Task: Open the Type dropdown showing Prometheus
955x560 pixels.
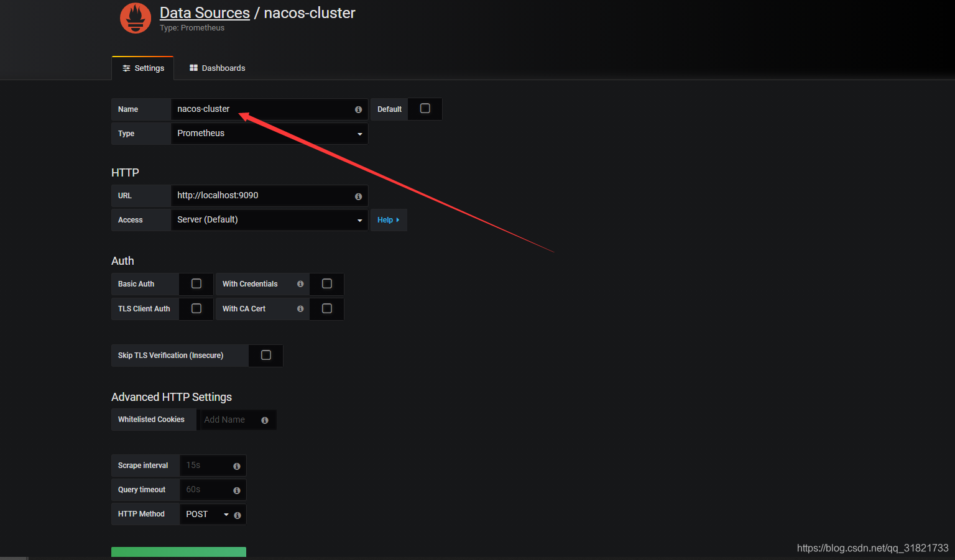Action: click(269, 134)
